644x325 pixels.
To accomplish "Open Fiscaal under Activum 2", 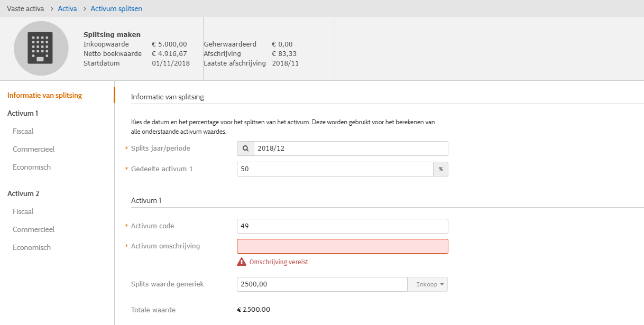I will (x=23, y=211).
